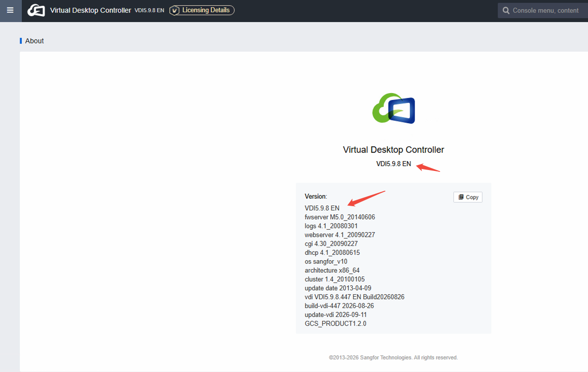Click the GCS_PRODUCT1.2.0 entry
This screenshot has height=372, width=588.
point(335,323)
